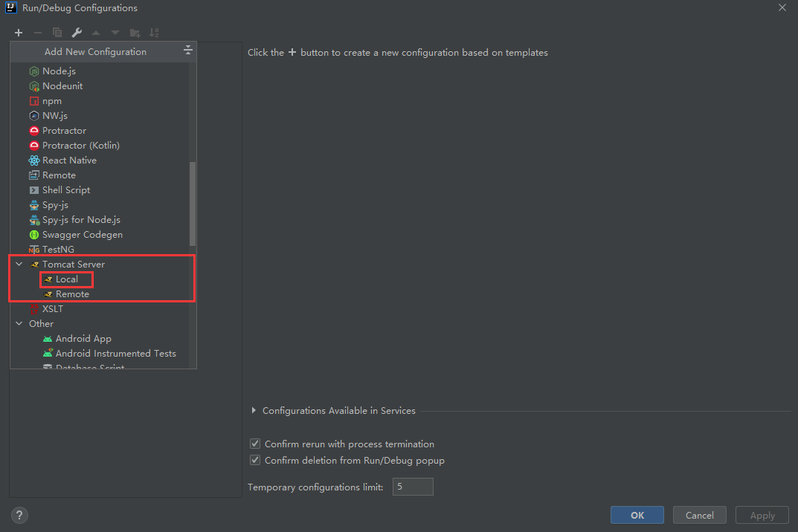
Task: Open Edit Templates wrench icon
Action: point(77,33)
